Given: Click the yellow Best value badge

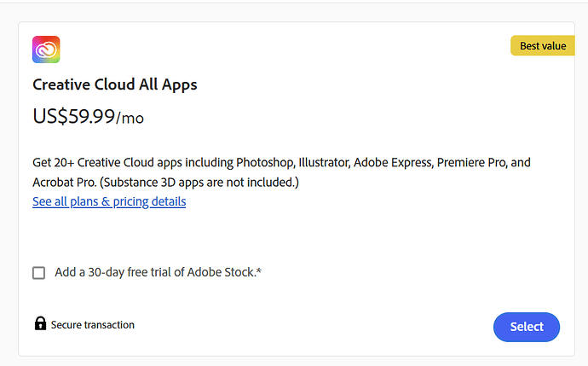Looking at the screenshot, I should [543, 46].
